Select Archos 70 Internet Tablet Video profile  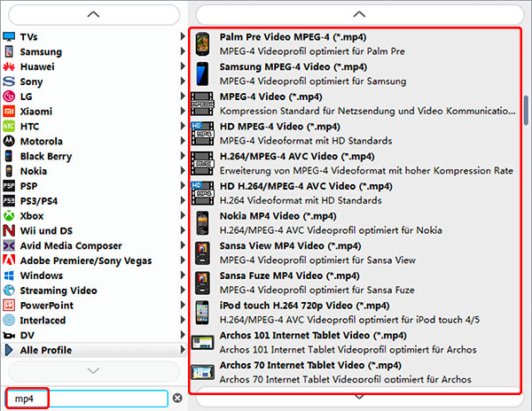click(x=355, y=372)
